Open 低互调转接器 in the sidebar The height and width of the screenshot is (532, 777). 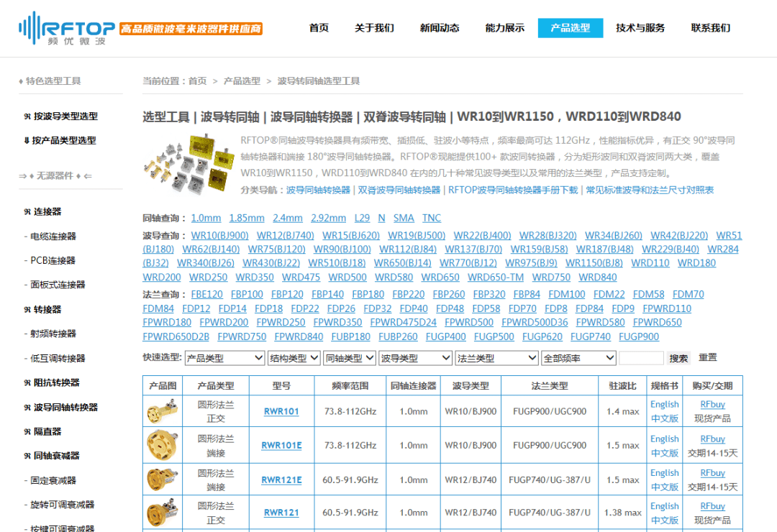[58, 359]
